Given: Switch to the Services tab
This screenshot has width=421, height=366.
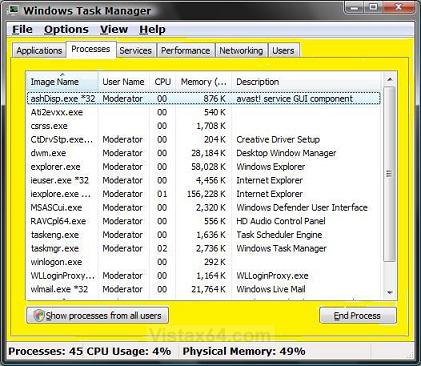Looking at the screenshot, I should click(136, 51).
